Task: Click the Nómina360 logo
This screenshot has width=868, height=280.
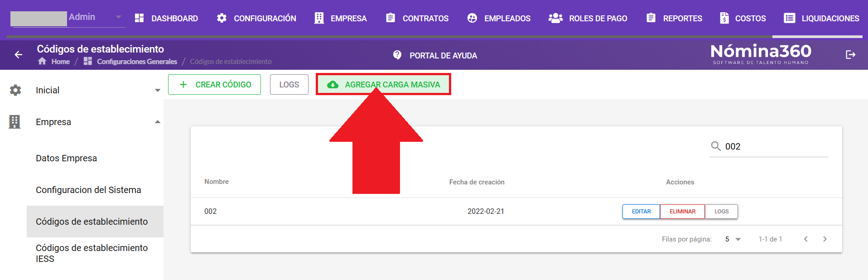Action: (761, 54)
